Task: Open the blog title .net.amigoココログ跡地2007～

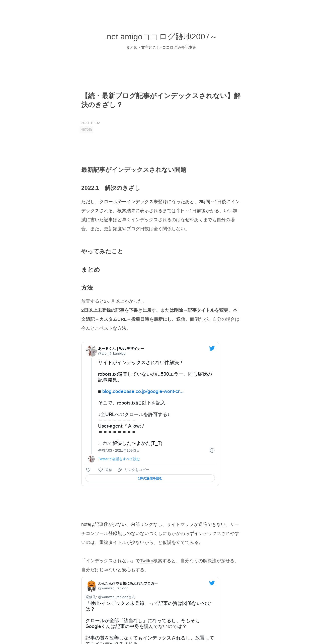Action: point(161,37)
